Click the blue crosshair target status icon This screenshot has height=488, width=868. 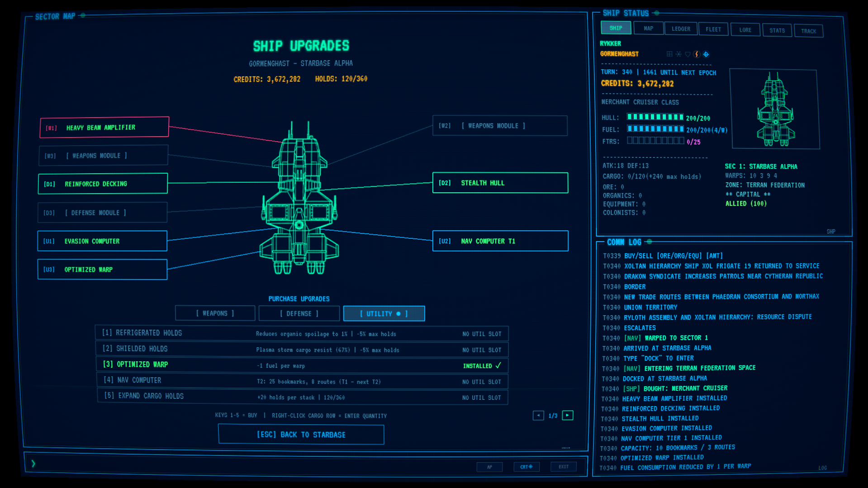[x=706, y=54]
